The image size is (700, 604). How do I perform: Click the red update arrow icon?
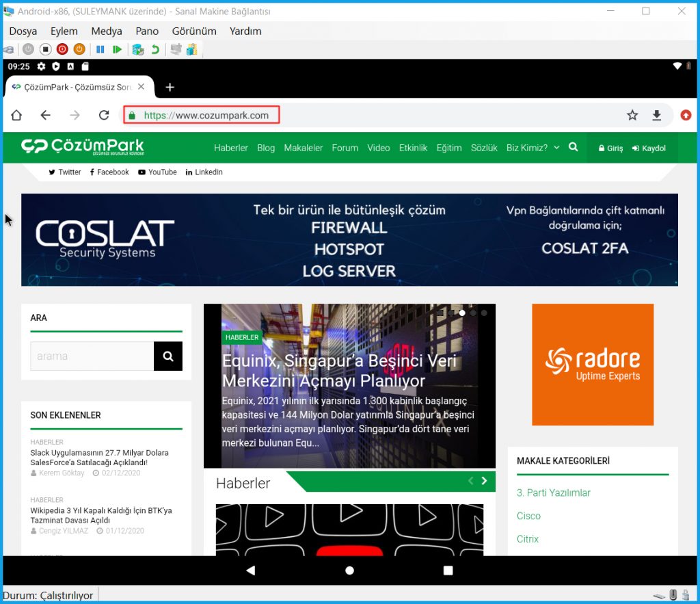click(x=686, y=116)
